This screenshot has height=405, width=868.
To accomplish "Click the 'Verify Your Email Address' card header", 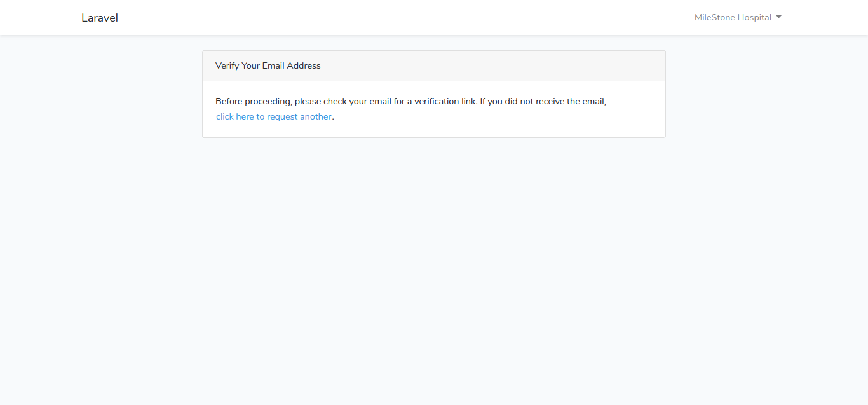I will point(433,66).
